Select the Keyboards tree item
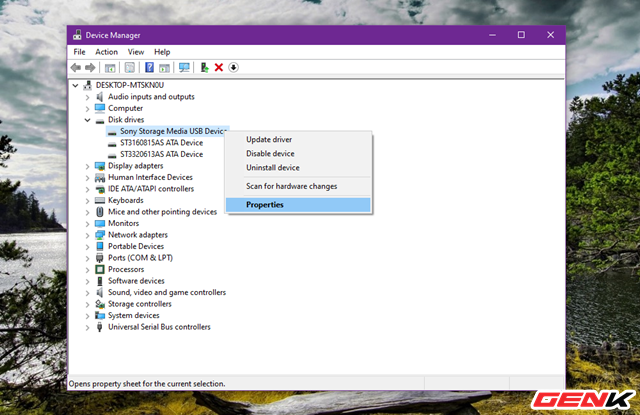Viewport: 640px width, 415px height. 126,200
